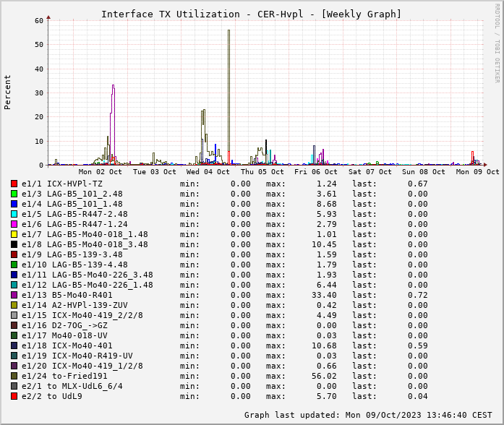Select the Mon 02 Oct x-axis label
The height and width of the screenshot is (425, 504).
pos(101,172)
